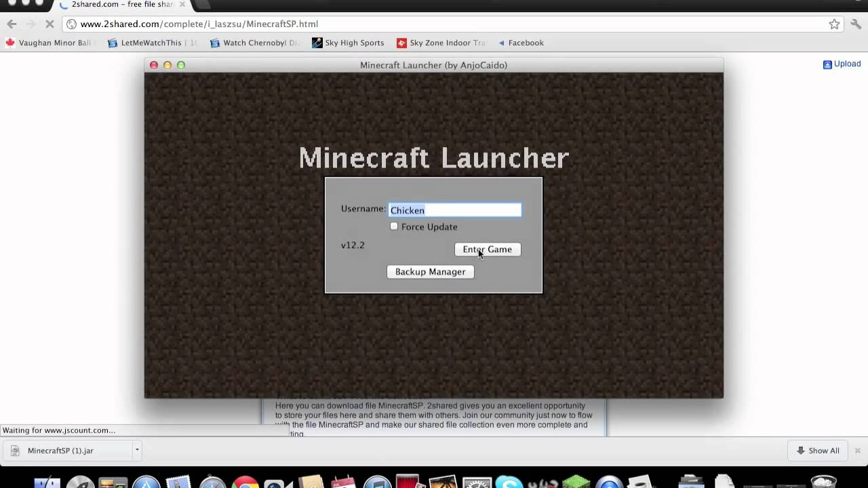Open the Sky High Sports bookmark

[x=348, y=43]
